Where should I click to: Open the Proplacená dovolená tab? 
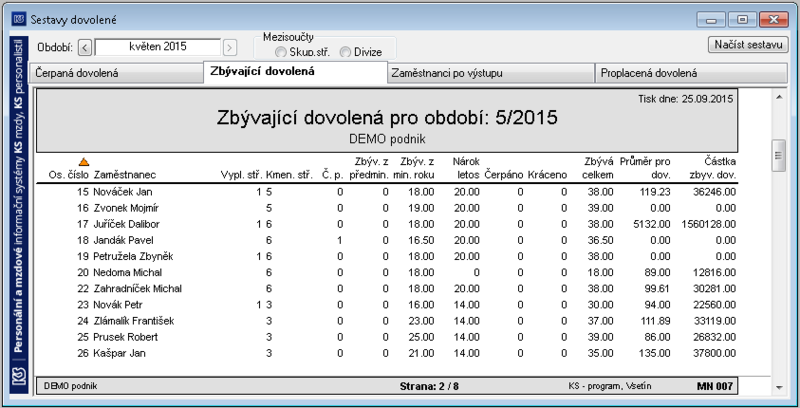click(691, 73)
